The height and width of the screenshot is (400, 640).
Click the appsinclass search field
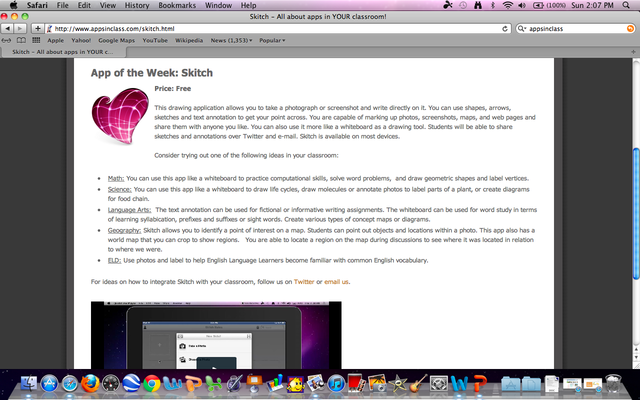click(577, 29)
